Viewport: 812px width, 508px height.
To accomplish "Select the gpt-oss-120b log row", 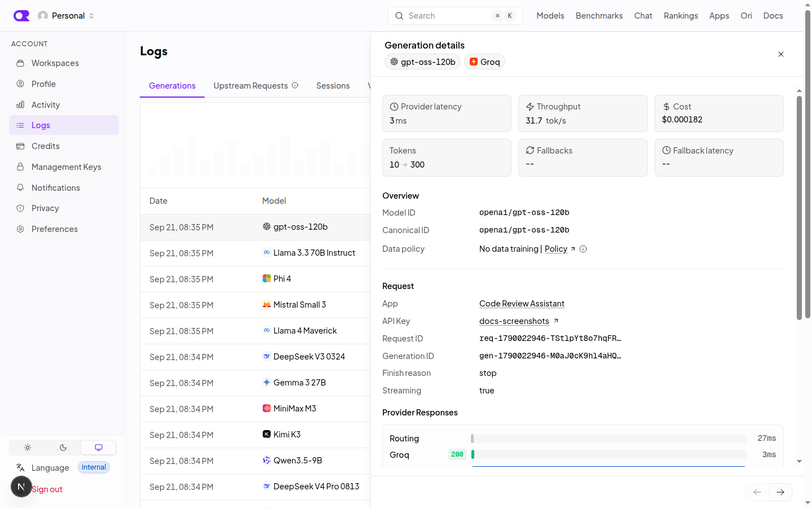I will (x=255, y=227).
